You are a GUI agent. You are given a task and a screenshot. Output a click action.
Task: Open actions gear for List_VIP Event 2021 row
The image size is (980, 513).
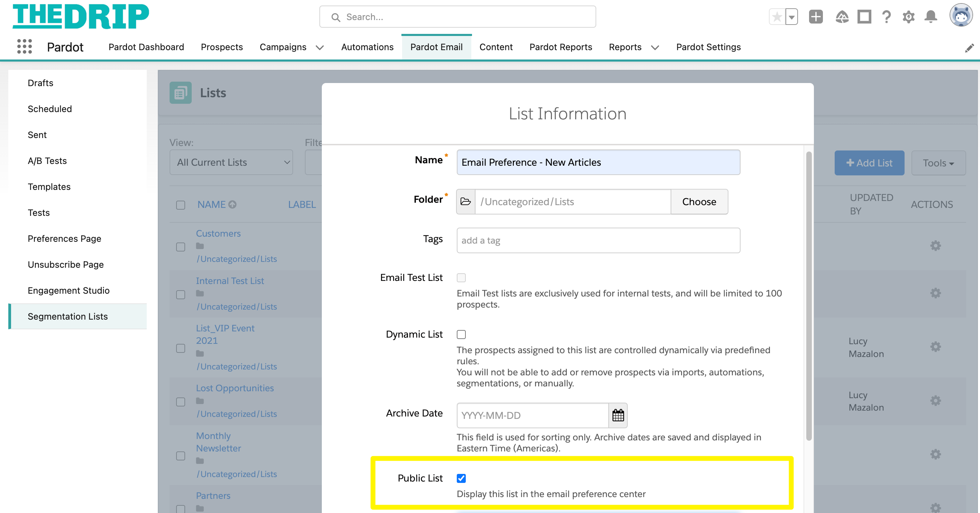point(935,346)
